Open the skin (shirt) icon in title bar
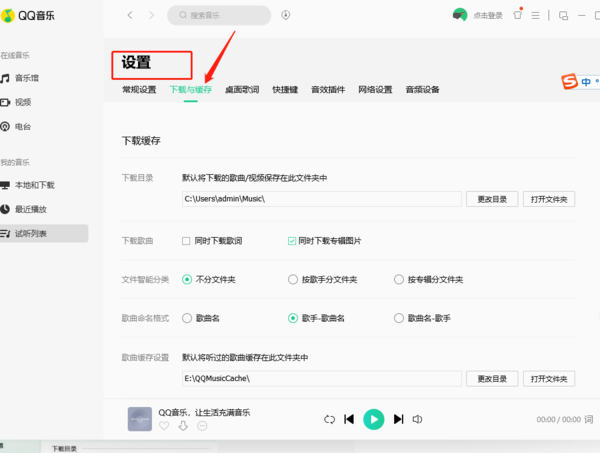The width and height of the screenshot is (600, 453). pyautogui.click(x=517, y=15)
